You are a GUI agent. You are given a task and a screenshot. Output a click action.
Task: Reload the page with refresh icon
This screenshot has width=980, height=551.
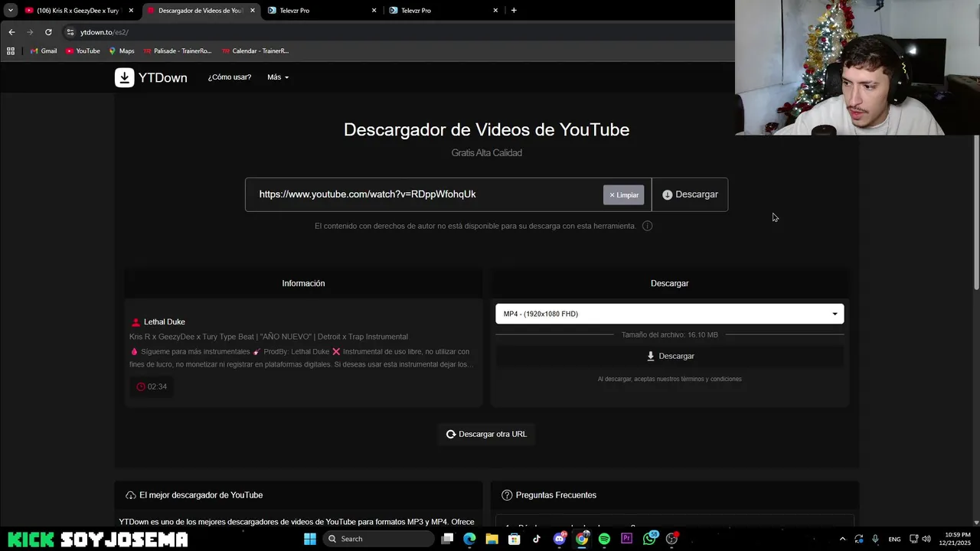(x=48, y=32)
